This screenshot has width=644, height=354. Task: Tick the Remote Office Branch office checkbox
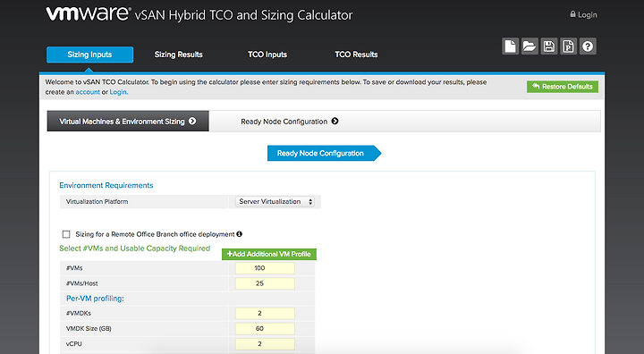click(x=66, y=234)
